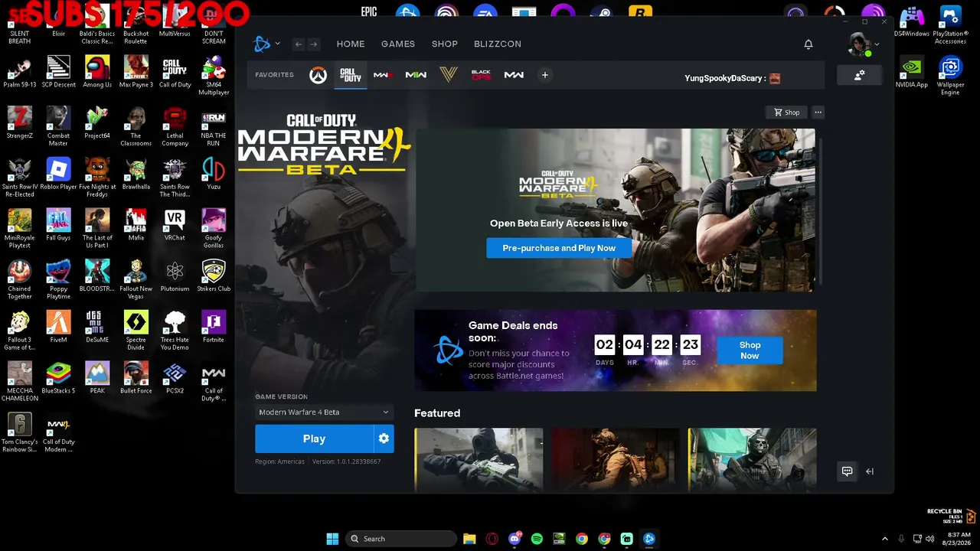This screenshot has height=551, width=980.
Task: Open File Explorer from the taskbar
Action: [x=469, y=539]
